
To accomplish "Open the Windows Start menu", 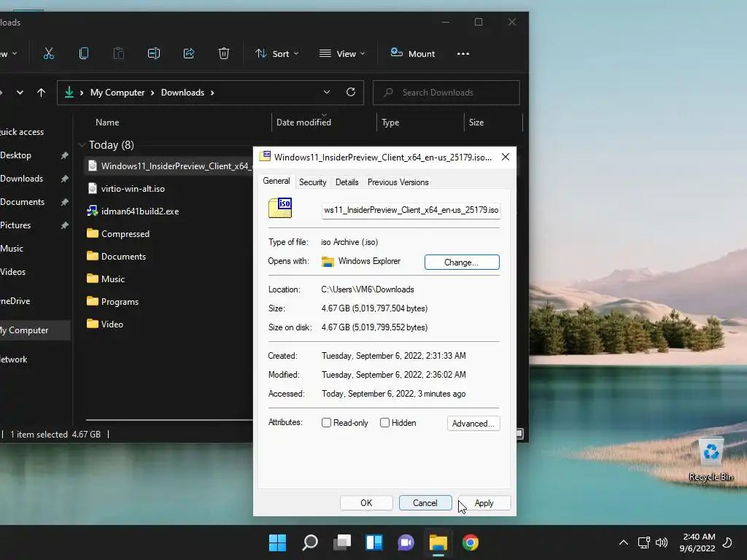I will 277,542.
